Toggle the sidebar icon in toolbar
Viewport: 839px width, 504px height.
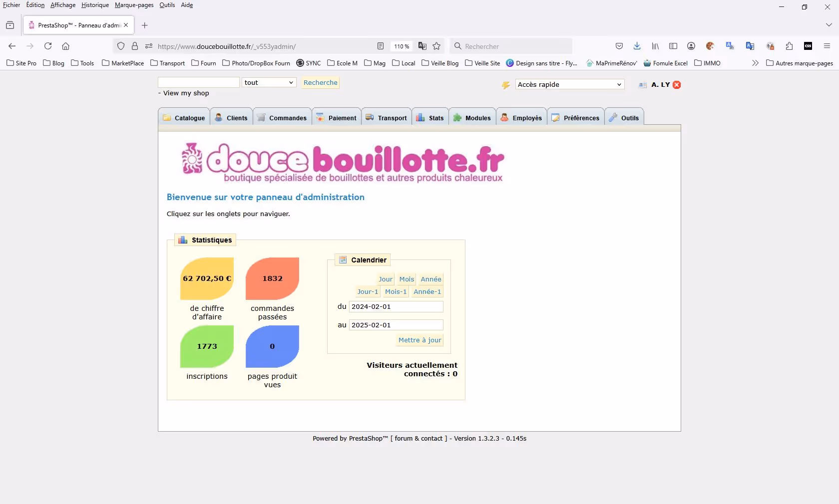pyautogui.click(x=673, y=46)
